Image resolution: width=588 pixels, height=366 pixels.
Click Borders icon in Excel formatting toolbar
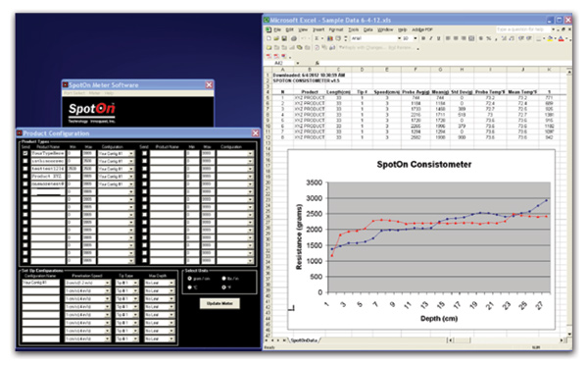tap(538, 38)
